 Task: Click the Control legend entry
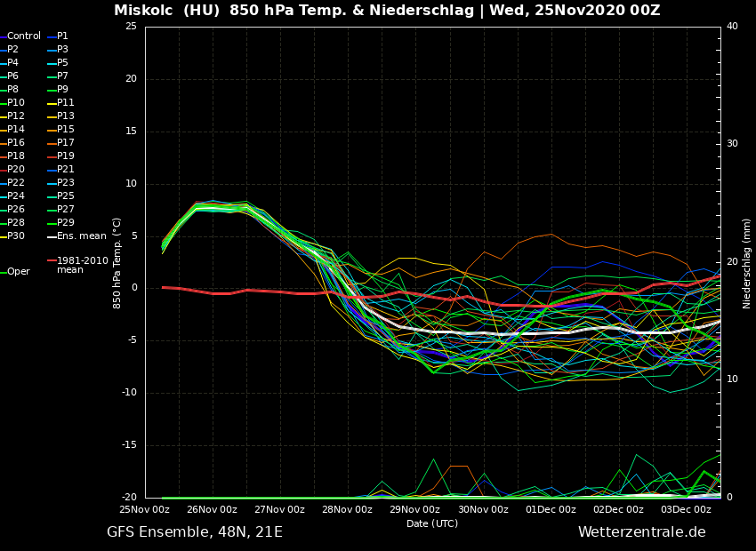coord(24,36)
